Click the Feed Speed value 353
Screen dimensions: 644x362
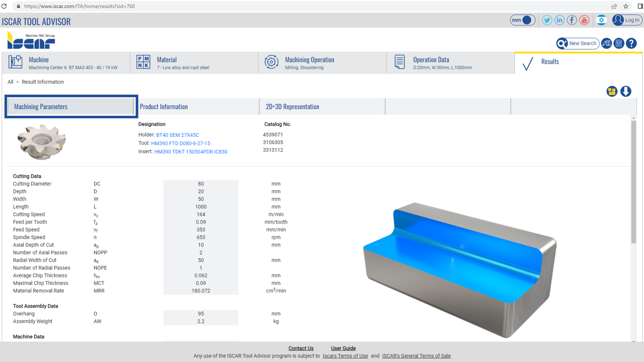[201, 230]
